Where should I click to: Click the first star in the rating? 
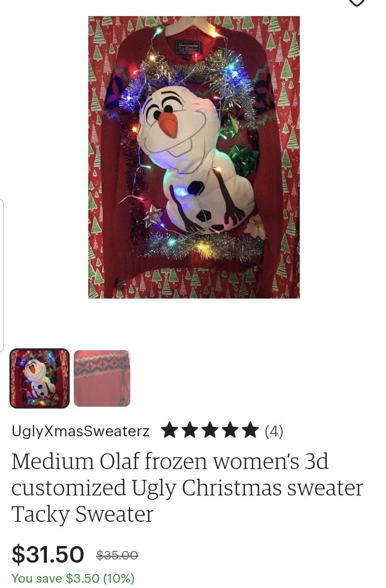[170, 430]
